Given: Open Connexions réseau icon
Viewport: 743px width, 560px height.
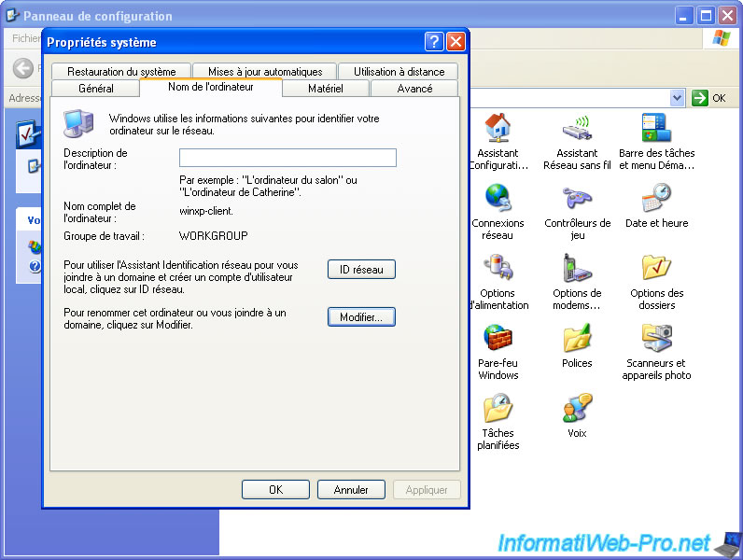Looking at the screenshot, I should coord(498,197).
